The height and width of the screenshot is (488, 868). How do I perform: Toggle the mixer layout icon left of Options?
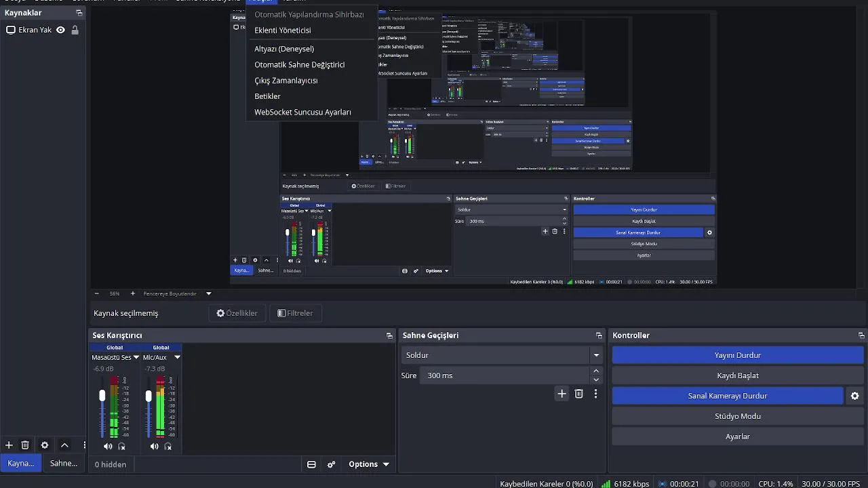coord(311,464)
